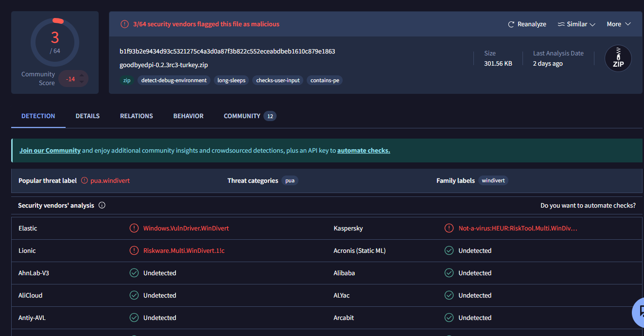Click the 2 days ago analysis date
The image size is (644, 336).
click(x=548, y=63)
